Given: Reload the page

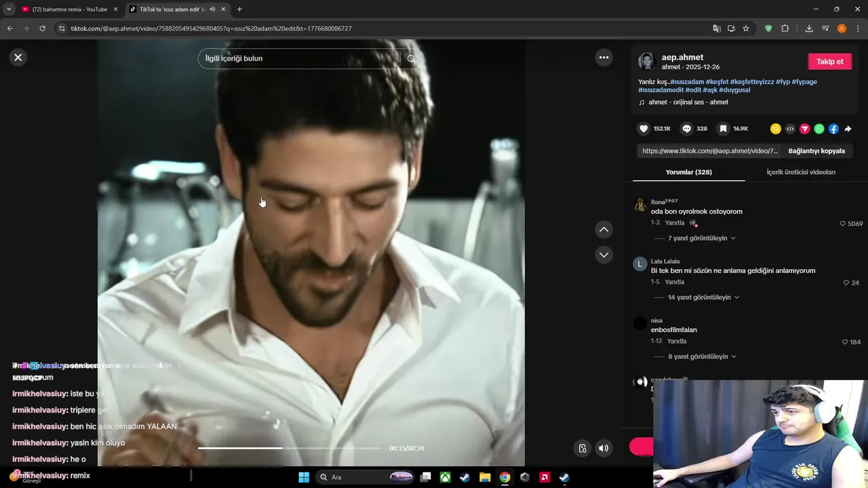Looking at the screenshot, I should click(x=42, y=28).
